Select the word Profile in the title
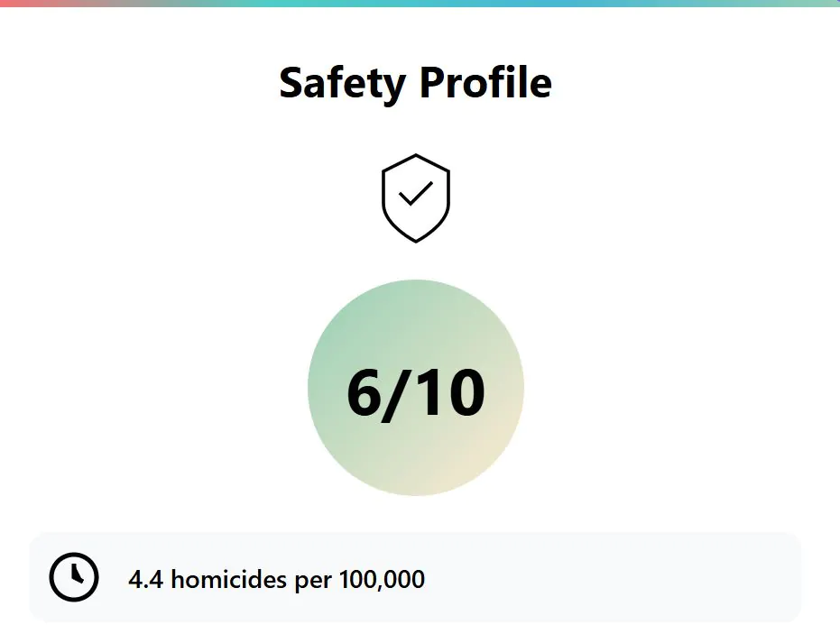840x643 pixels. click(485, 82)
